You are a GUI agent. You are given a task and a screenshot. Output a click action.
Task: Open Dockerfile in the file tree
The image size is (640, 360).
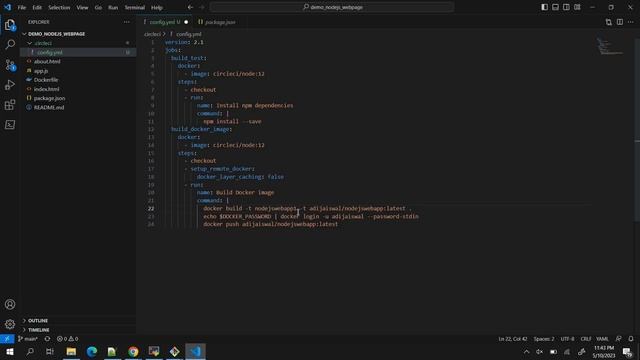pos(78,80)
